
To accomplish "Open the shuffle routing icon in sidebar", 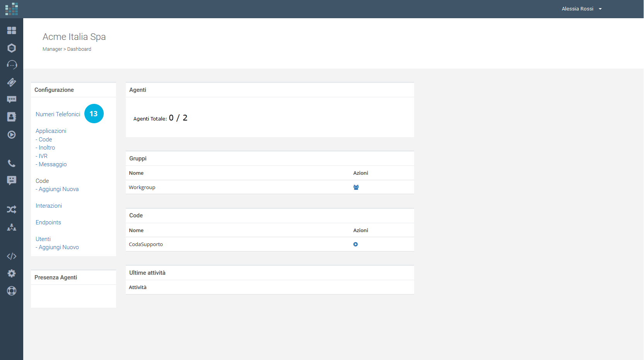I will click(12, 210).
